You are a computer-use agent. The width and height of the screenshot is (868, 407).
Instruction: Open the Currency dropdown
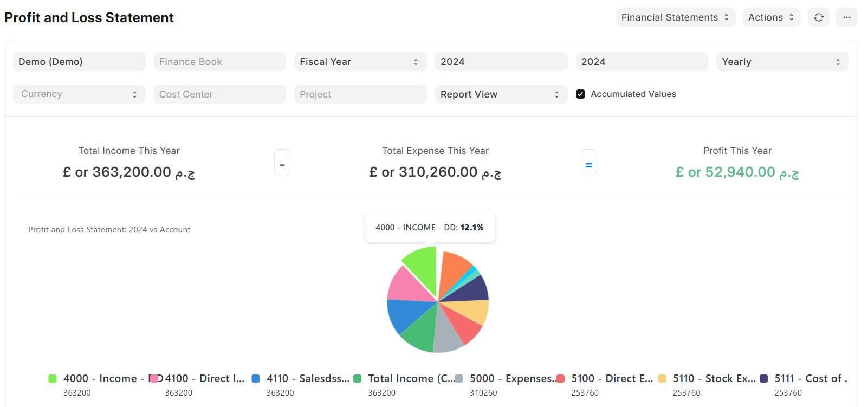click(79, 94)
